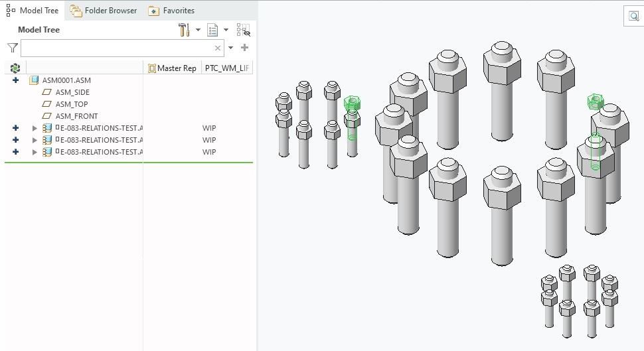
Task: Open the Model Tree settings hammer icon
Action: (x=184, y=30)
